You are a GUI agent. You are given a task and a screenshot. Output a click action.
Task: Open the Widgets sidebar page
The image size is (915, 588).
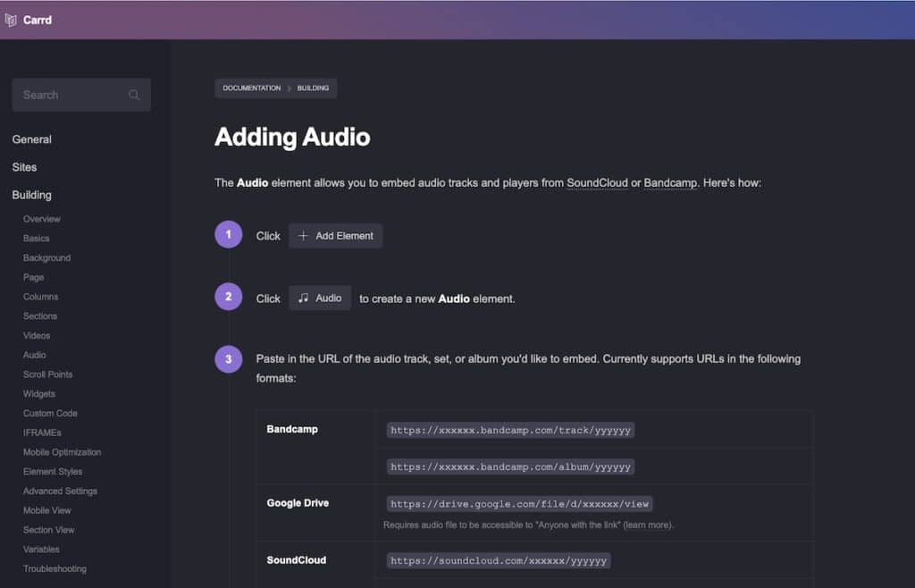[39, 394]
